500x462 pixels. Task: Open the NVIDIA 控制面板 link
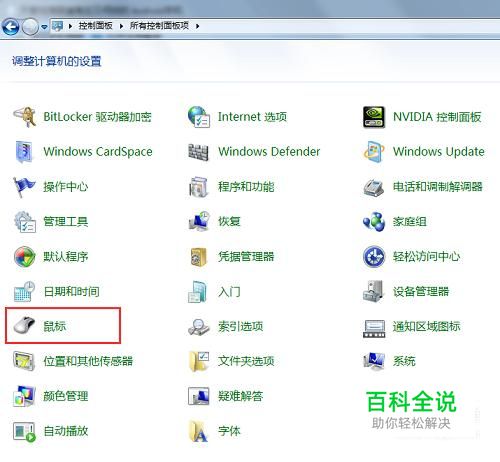tap(437, 117)
